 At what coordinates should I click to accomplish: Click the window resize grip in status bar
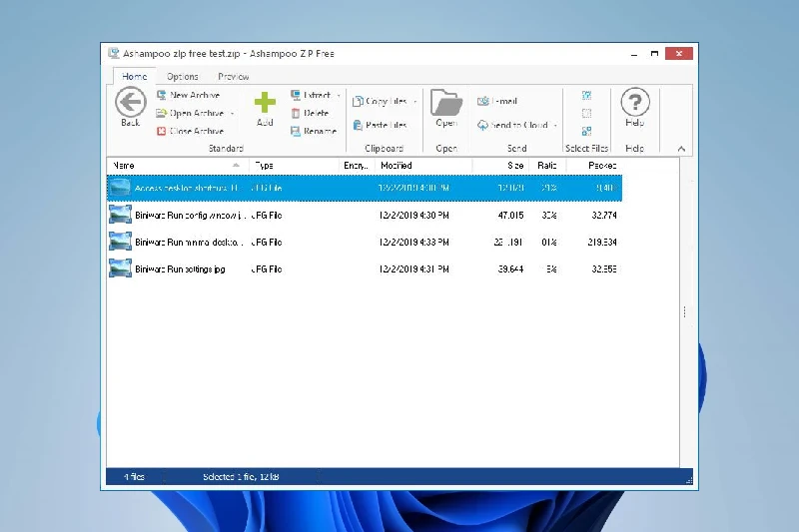[x=689, y=479]
